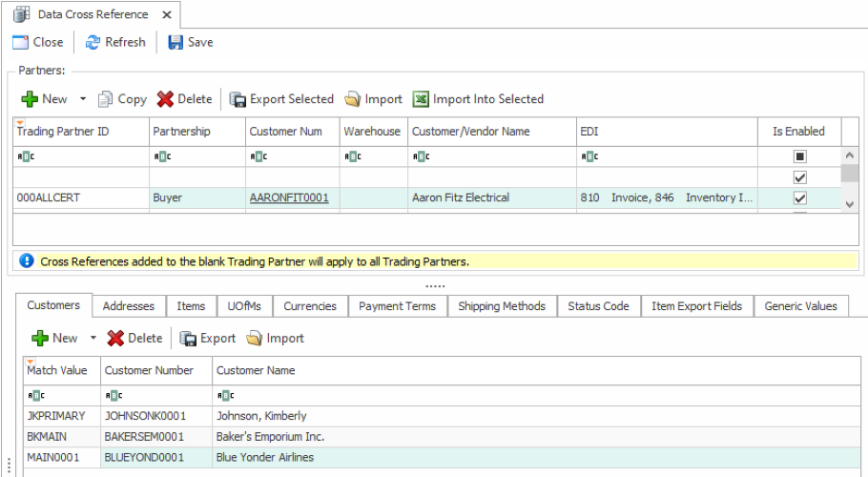
Task: Toggle Is Enabled for blank trading partner
Action: pyautogui.click(x=800, y=177)
